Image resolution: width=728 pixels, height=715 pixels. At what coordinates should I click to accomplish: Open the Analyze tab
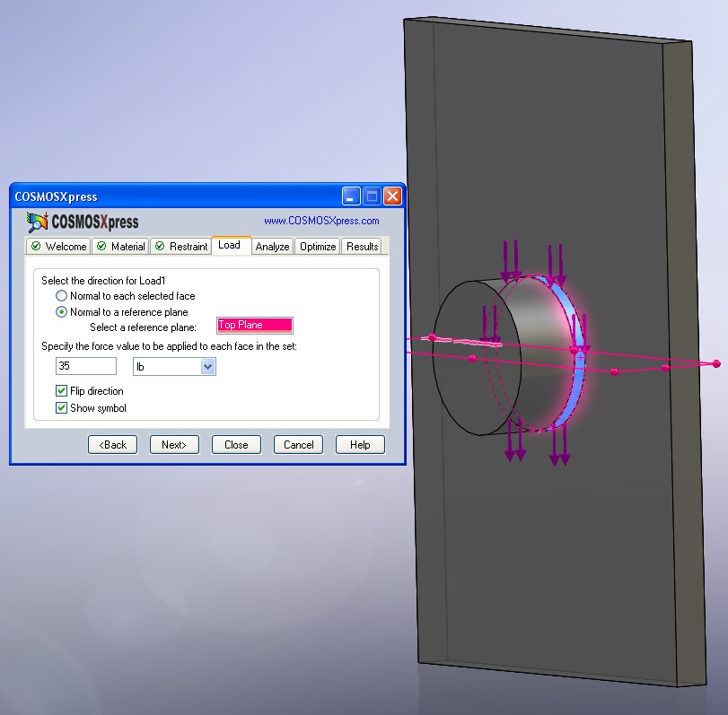pyautogui.click(x=272, y=247)
